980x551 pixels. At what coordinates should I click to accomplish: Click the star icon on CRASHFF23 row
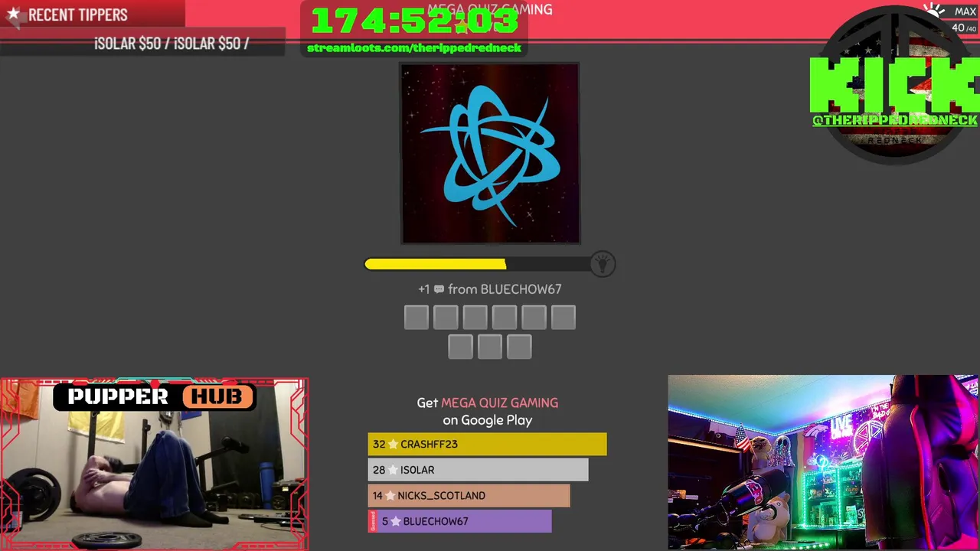click(393, 444)
